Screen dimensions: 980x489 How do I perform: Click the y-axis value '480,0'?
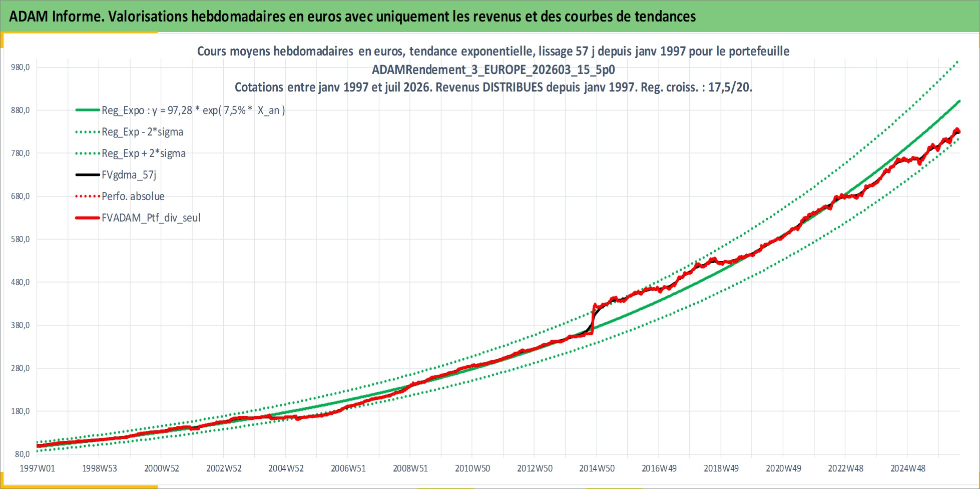tap(21, 282)
